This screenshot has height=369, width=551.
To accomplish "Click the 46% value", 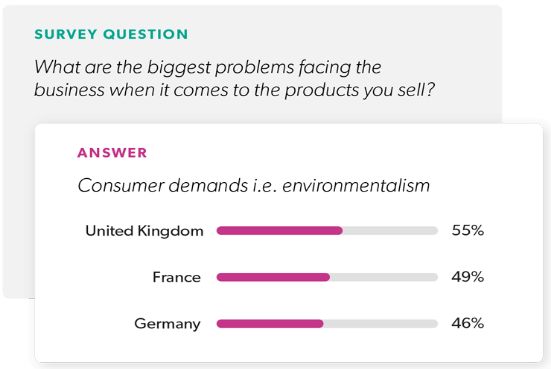I will click(468, 323).
